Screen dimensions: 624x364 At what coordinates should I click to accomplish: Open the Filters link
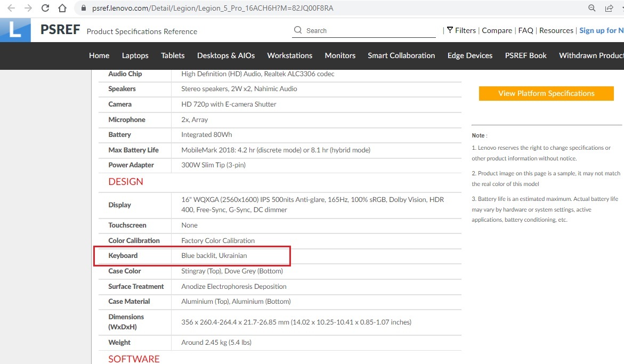(x=465, y=30)
